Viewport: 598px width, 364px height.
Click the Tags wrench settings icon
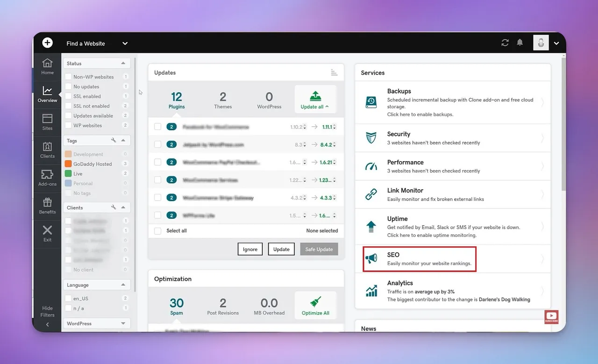click(x=114, y=140)
